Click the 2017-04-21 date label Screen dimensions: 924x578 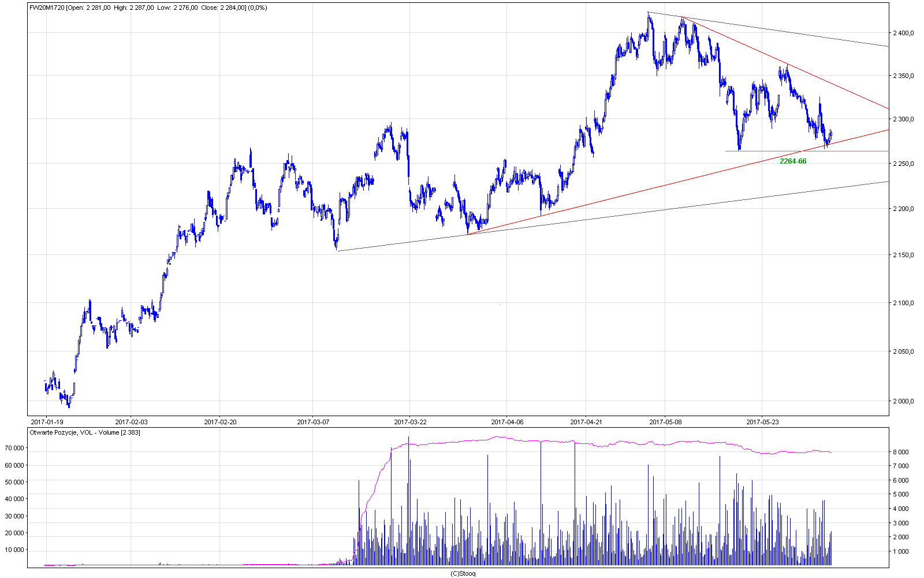point(586,422)
